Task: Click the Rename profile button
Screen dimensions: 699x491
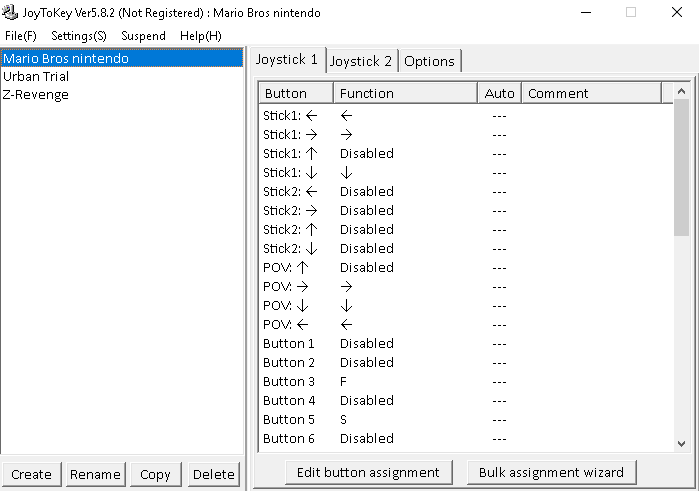Action: tap(95, 474)
